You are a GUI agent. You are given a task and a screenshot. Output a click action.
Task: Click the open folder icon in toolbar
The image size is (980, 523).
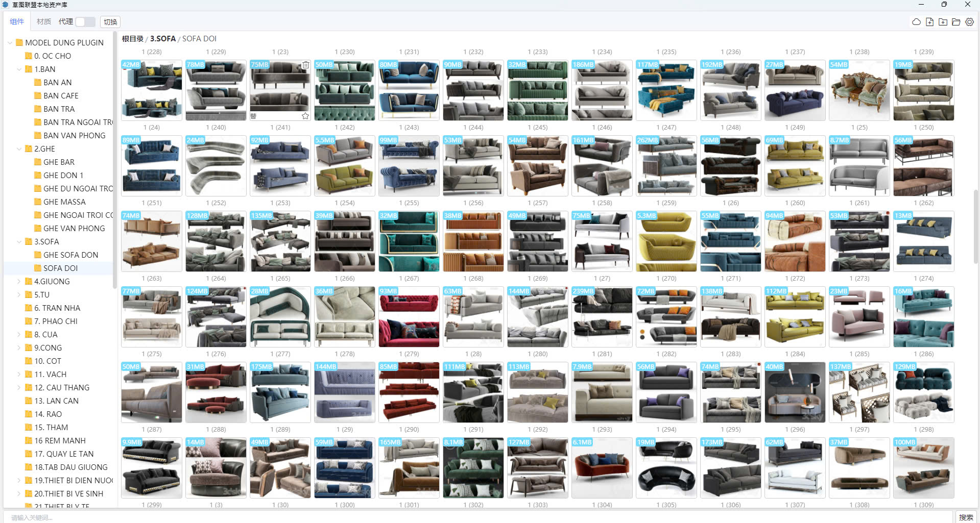click(956, 22)
